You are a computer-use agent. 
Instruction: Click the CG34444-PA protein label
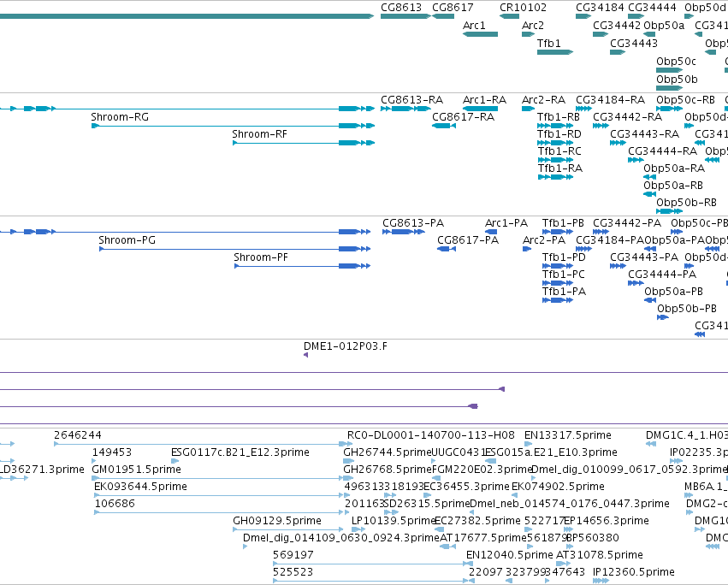pos(662,275)
